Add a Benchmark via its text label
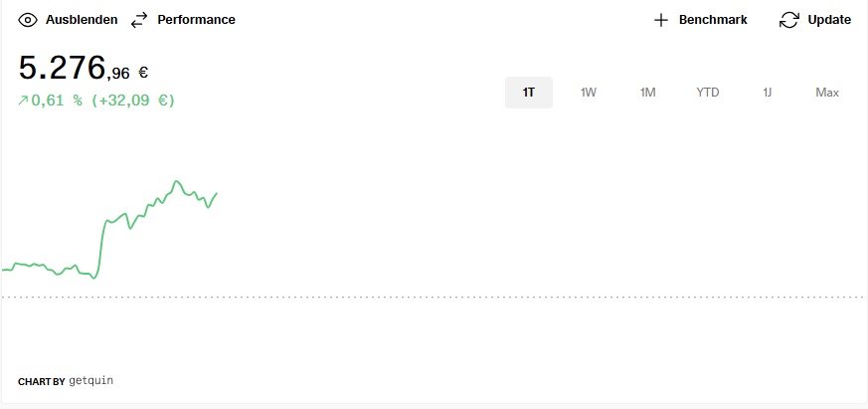 pyautogui.click(x=712, y=20)
